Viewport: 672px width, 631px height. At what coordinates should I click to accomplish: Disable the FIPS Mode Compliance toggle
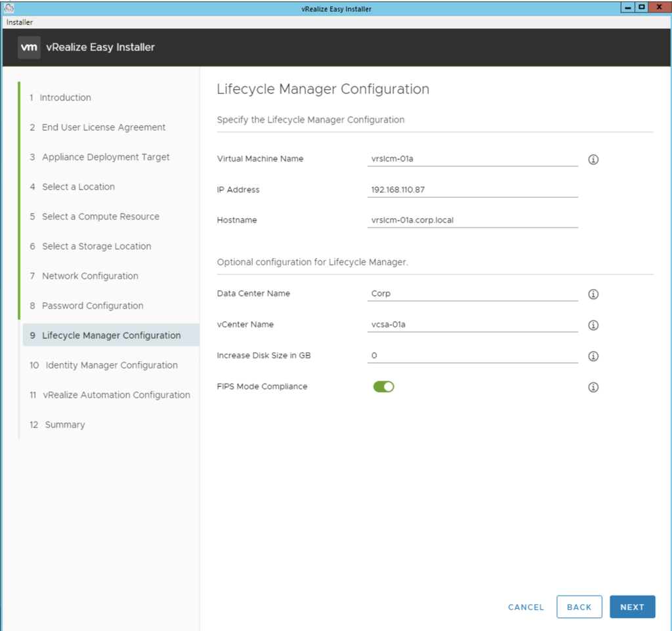point(383,387)
